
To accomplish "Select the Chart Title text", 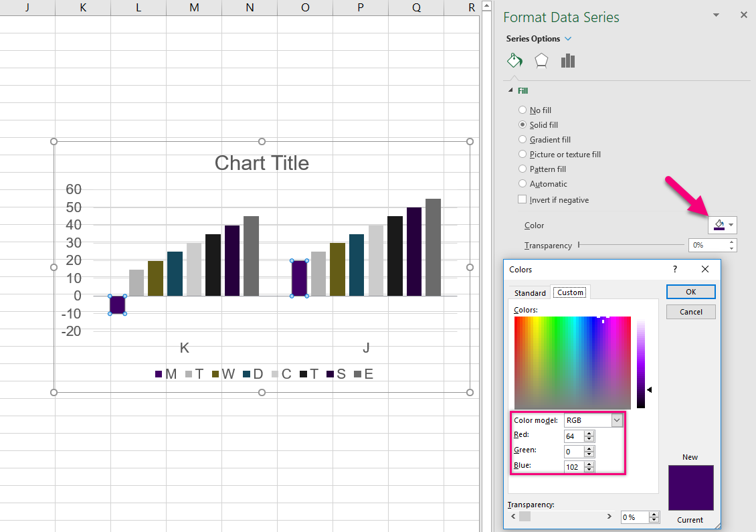I will point(262,163).
